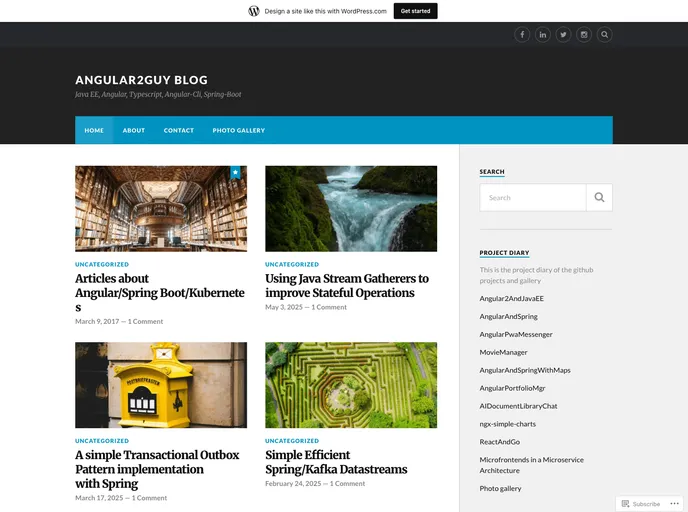Image resolution: width=688 pixels, height=512 pixels.
Task: Open the three-dot more options menu
Action: click(674, 504)
